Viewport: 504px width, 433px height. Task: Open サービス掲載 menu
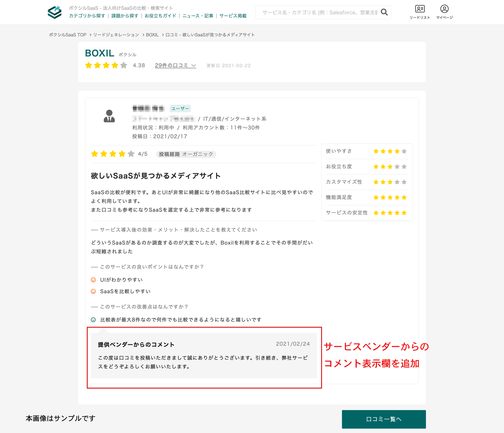233,16
